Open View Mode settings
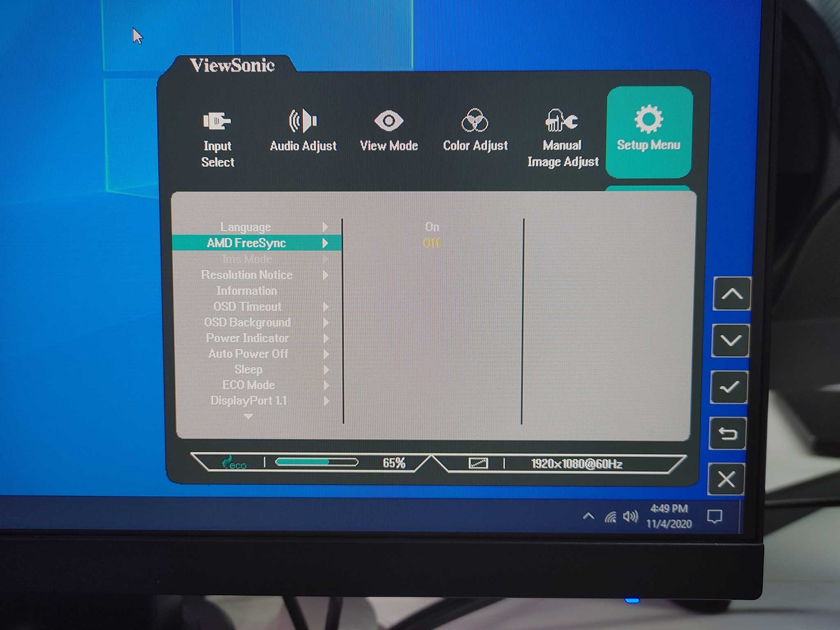Screen dimensions: 840x630 click(388, 121)
